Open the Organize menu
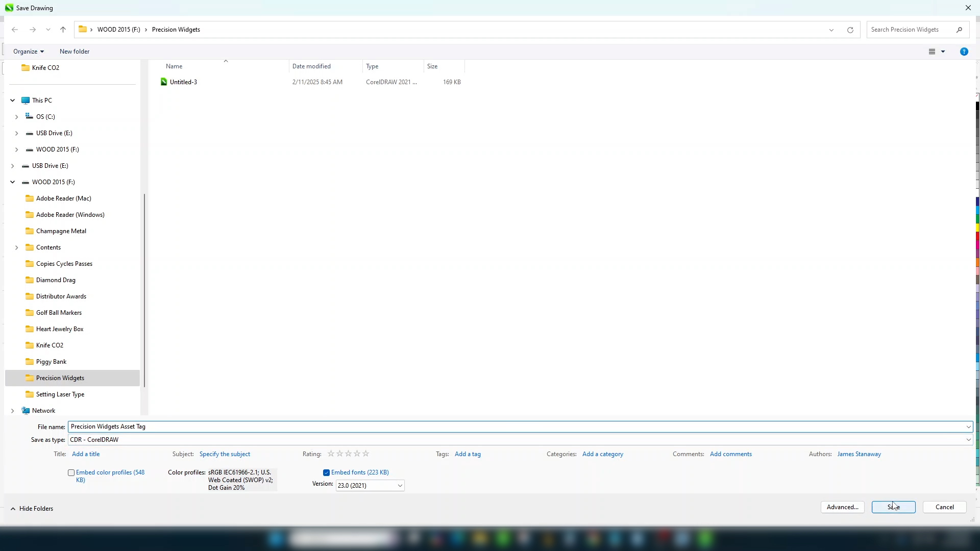The width and height of the screenshot is (980, 551). coord(28,52)
